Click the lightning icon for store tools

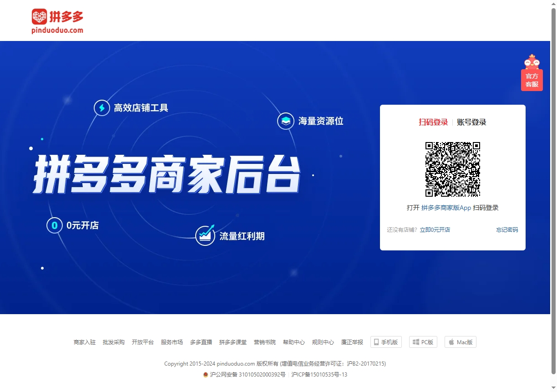pyautogui.click(x=101, y=108)
